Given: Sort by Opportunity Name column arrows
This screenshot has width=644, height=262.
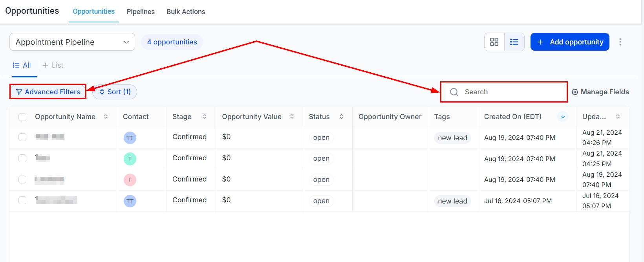Looking at the screenshot, I should coord(106,117).
